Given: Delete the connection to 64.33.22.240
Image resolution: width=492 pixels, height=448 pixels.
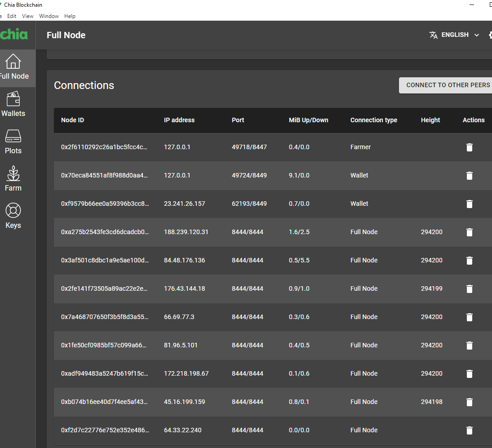Looking at the screenshot, I should pyautogui.click(x=470, y=430).
